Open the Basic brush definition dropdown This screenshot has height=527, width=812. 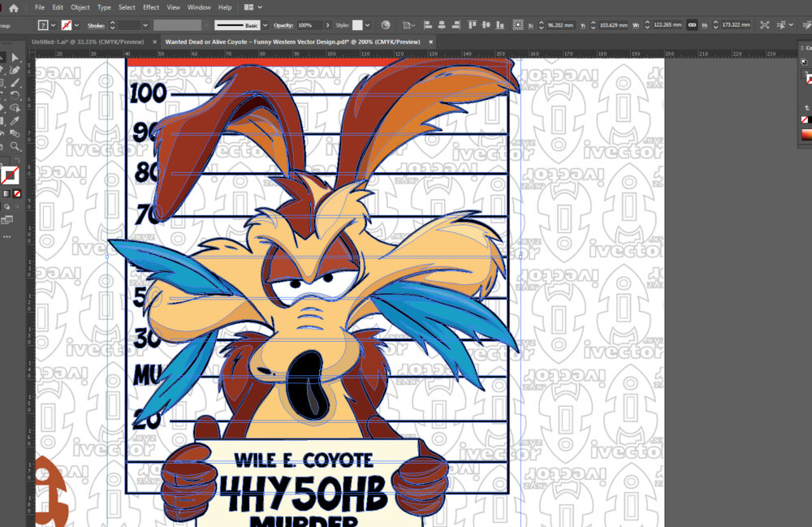(266, 25)
